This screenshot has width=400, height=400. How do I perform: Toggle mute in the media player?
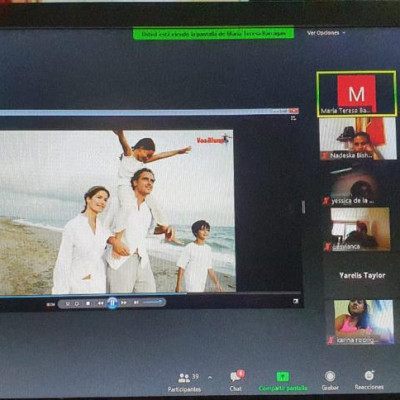pos(136,303)
